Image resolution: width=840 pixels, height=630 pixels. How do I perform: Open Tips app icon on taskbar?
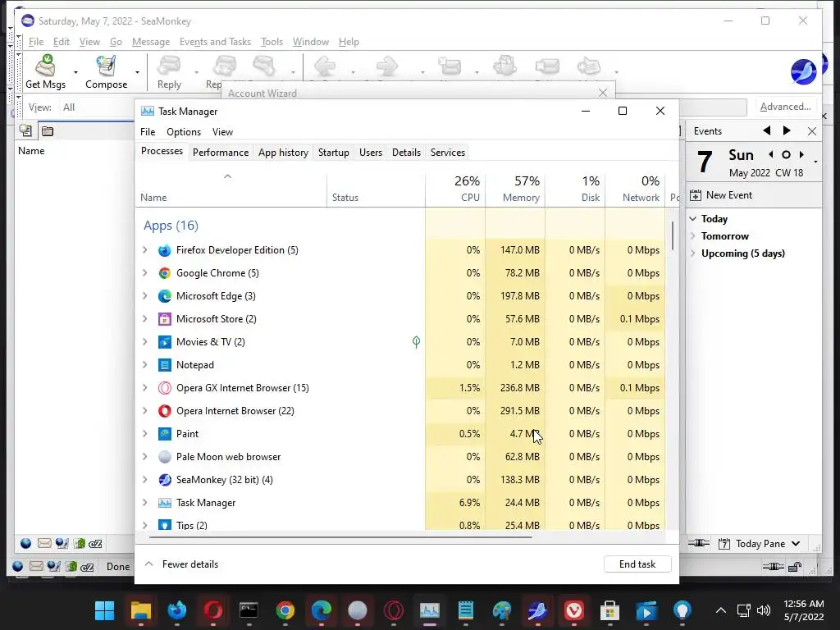682,610
